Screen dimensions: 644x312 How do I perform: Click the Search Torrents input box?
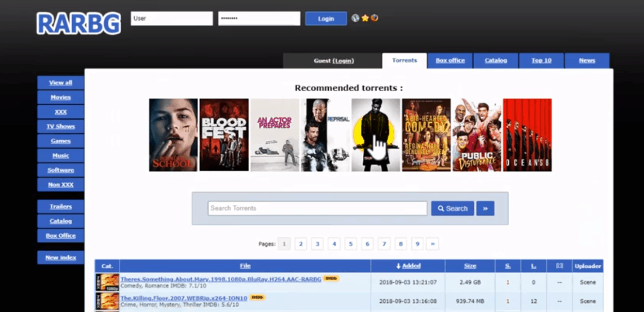(x=318, y=208)
